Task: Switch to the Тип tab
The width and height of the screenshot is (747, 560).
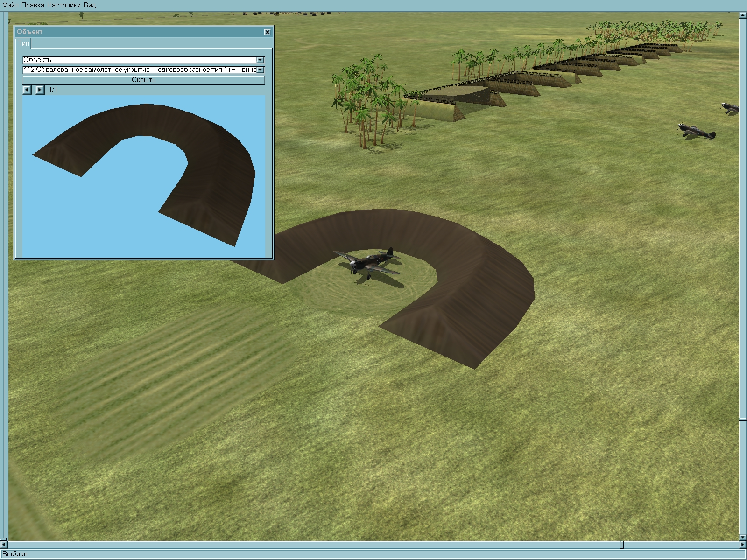Action: [x=23, y=43]
